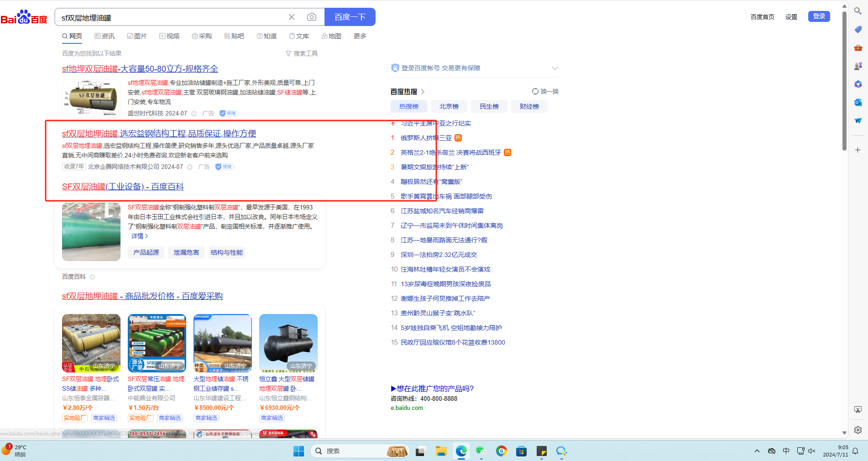
Task: Open File Explorer from the taskbar
Action: pyautogui.click(x=441, y=451)
